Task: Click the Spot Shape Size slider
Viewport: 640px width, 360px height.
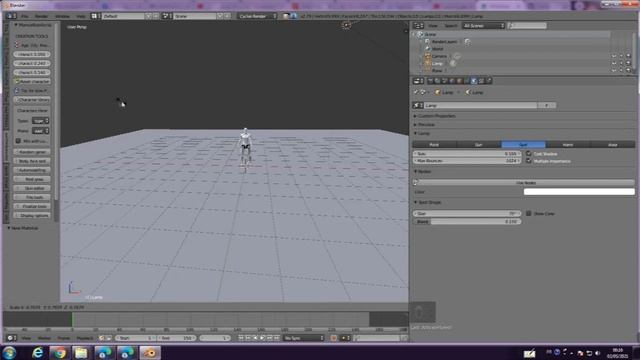Action: click(467, 213)
